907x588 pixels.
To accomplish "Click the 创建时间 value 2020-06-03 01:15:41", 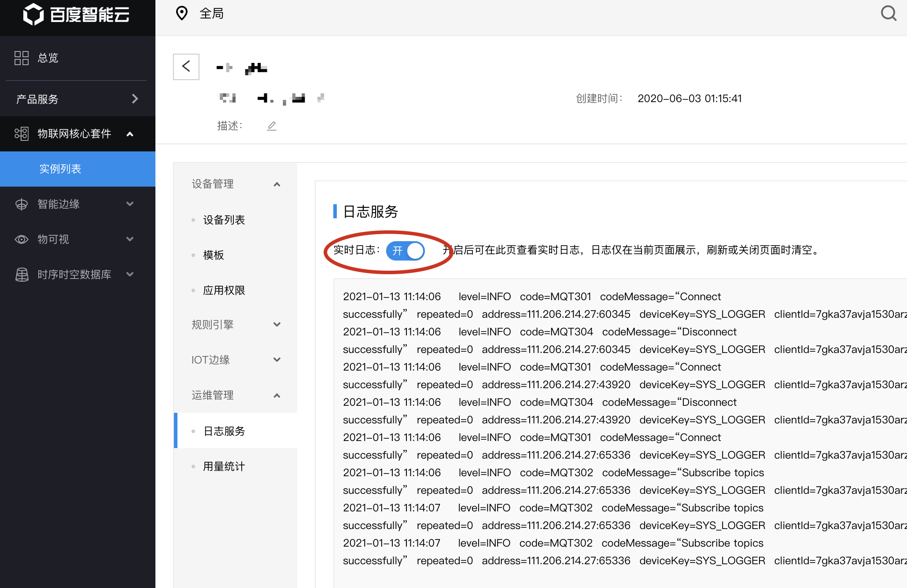I will 689,99.
